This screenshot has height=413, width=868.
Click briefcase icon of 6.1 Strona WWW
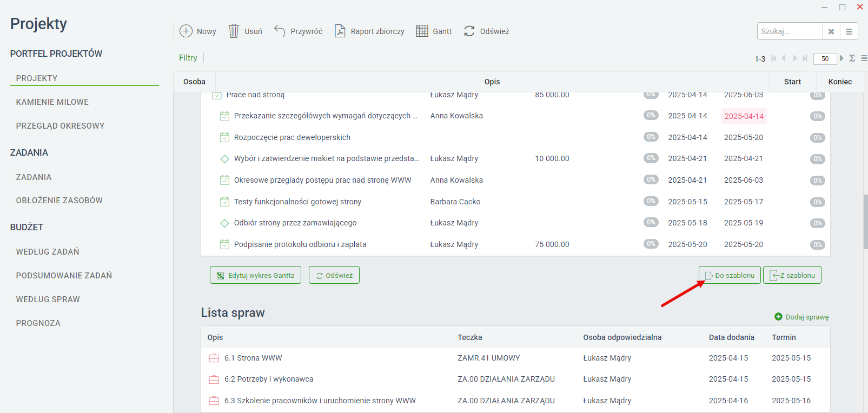pos(214,358)
